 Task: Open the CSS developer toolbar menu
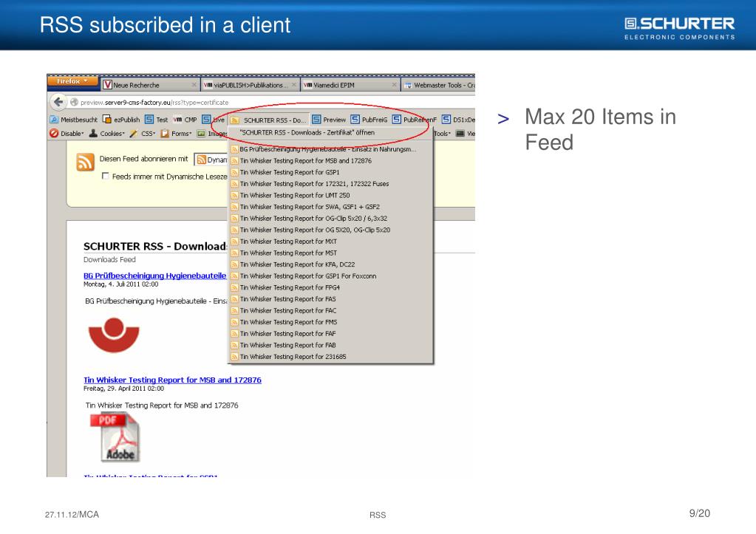click(142, 134)
